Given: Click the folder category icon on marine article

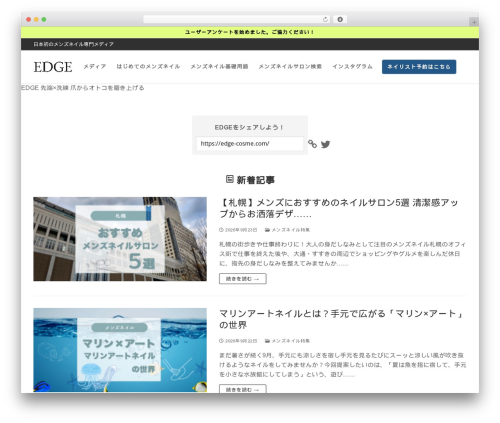Looking at the screenshot, I should pos(267,341).
